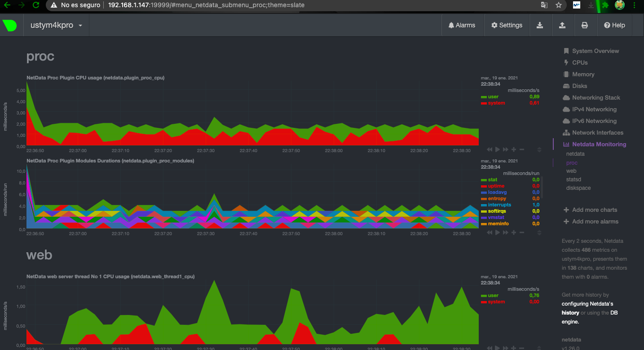Click the 'configuring Netdata's history' link

[587, 304]
